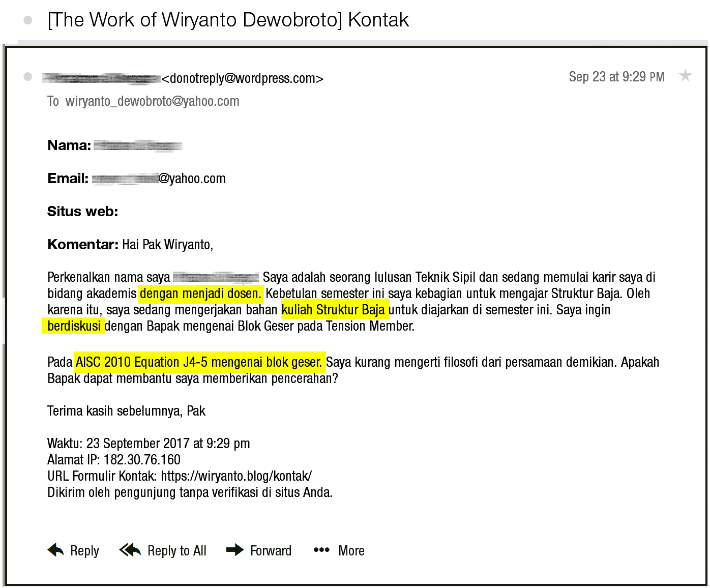This screenshot has width=710, height=588.
Task: Click the IP address 182.30.76.160
Action: pos(142,460)
